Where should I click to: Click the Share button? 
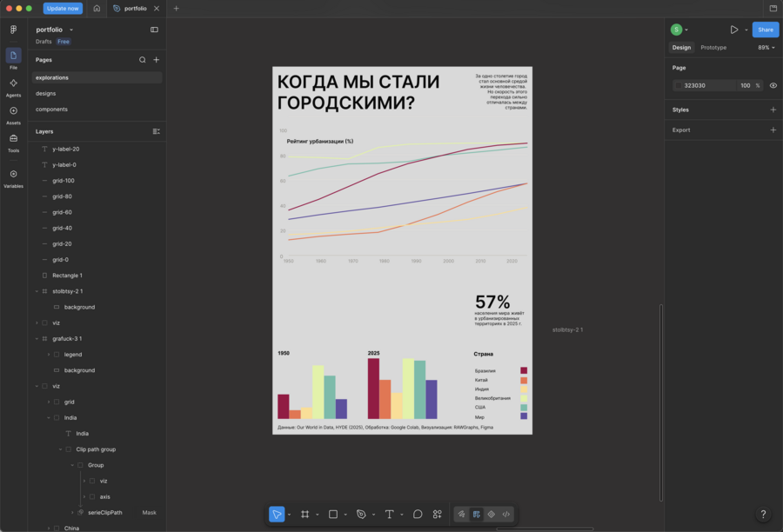765,30
